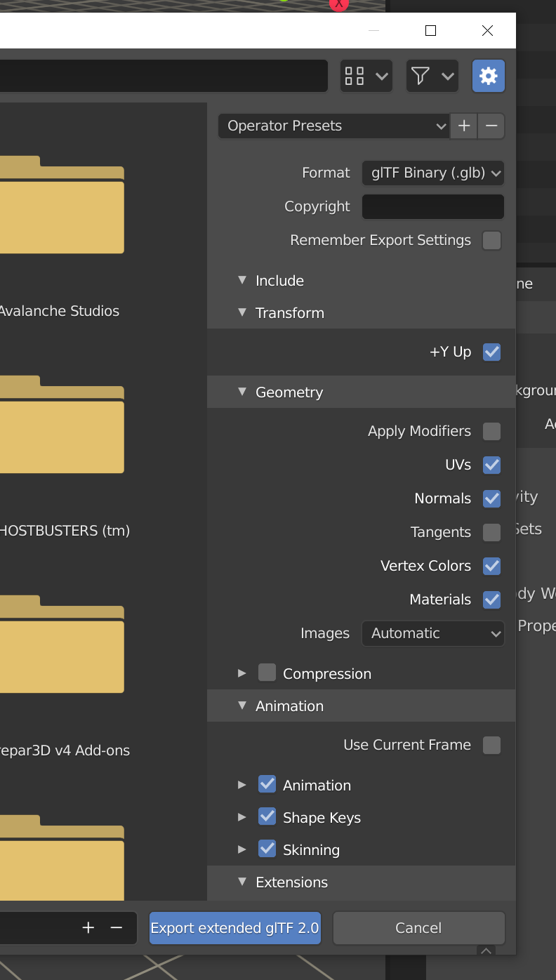Viewport: 556px width, 980px height.
Task: Click inside the Copyright text field
Action: point(432,206)
